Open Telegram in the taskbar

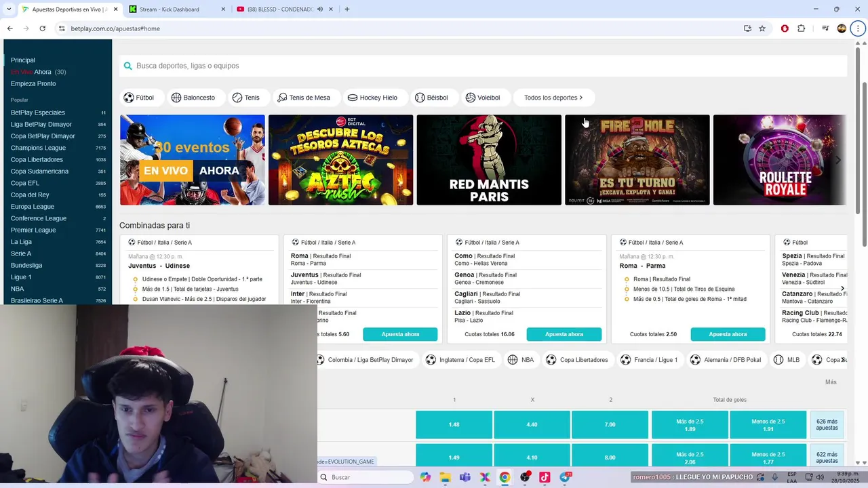click(x=565, y=477)
